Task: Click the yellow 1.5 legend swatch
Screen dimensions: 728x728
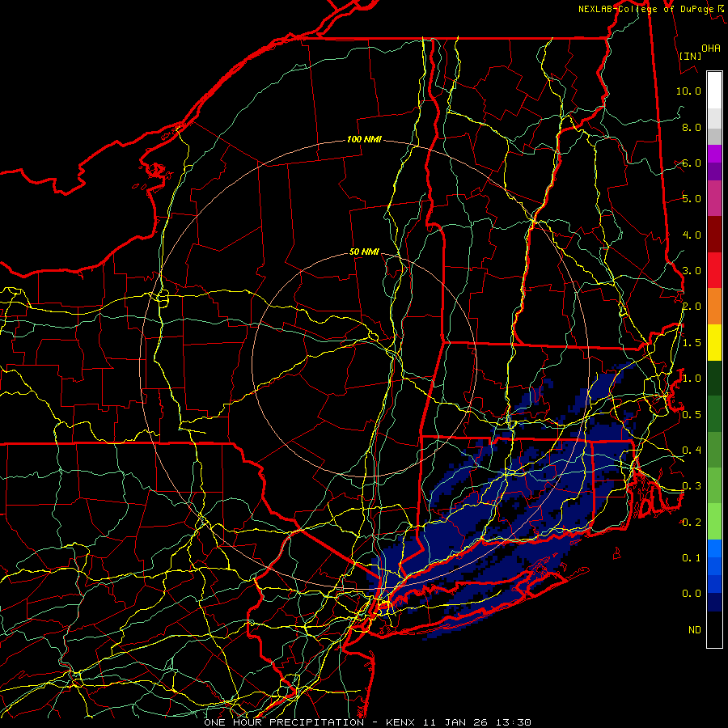Action: [714, 342]
